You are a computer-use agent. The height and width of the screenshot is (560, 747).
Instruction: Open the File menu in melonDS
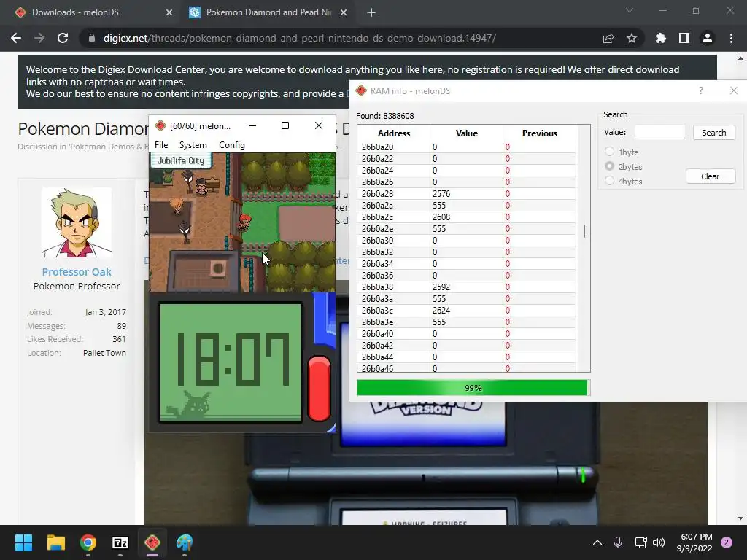point(161,145)
